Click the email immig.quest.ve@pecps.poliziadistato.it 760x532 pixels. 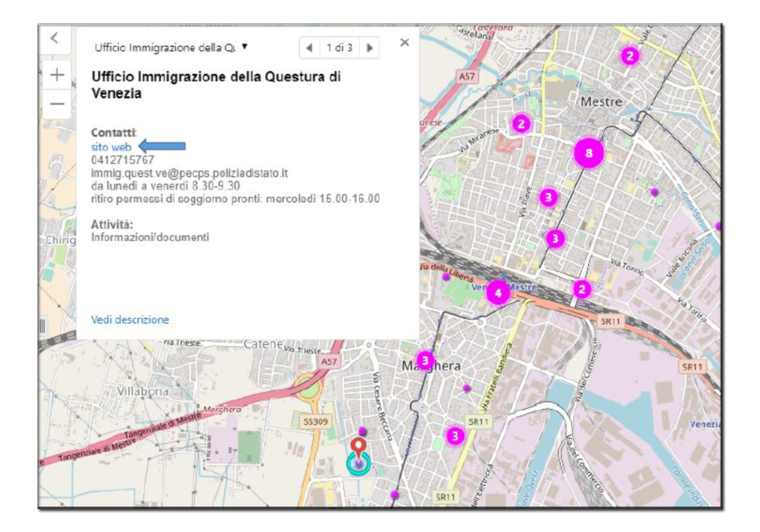coord(189,173)
